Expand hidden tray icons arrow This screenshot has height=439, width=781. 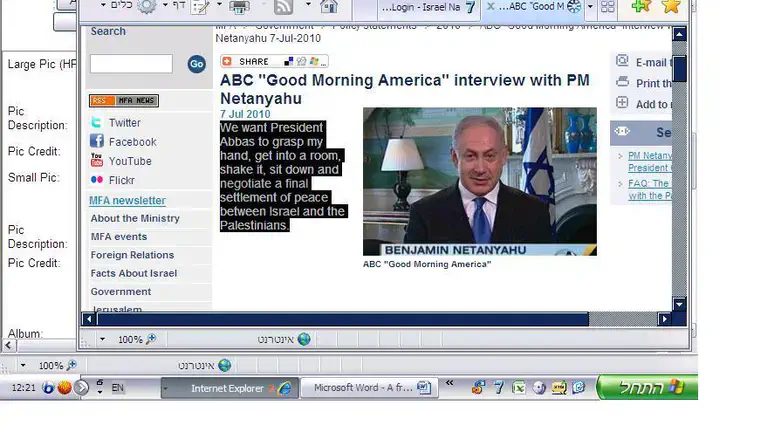[82, 387]
